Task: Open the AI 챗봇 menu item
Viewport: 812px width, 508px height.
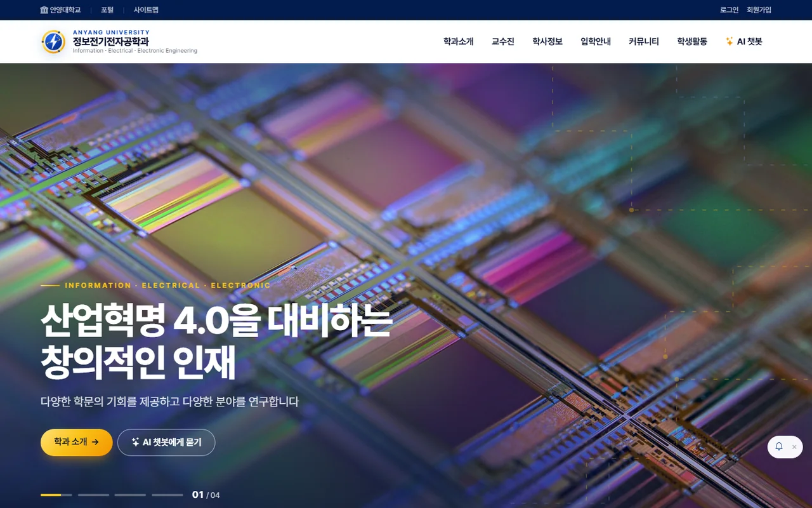Action: tap(743, 42)
